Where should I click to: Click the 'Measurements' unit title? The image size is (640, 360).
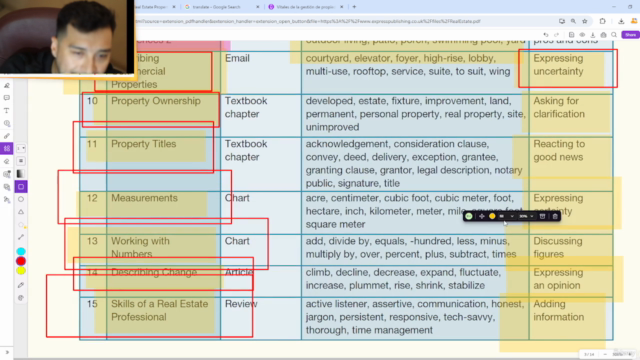tap(144, 198)
